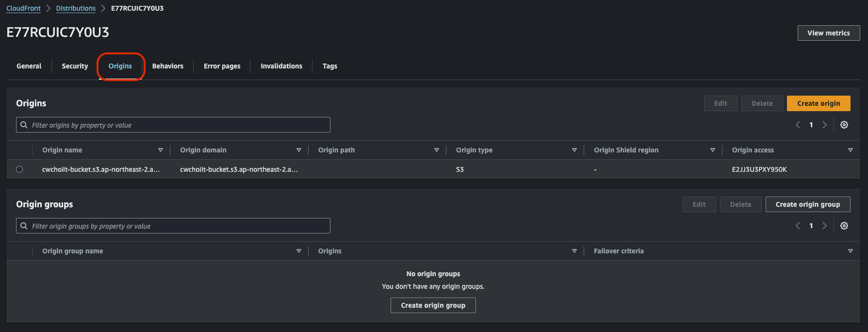Go to previous page in Origins table
This screenshot has width=868, height=332.
(798, 125)
